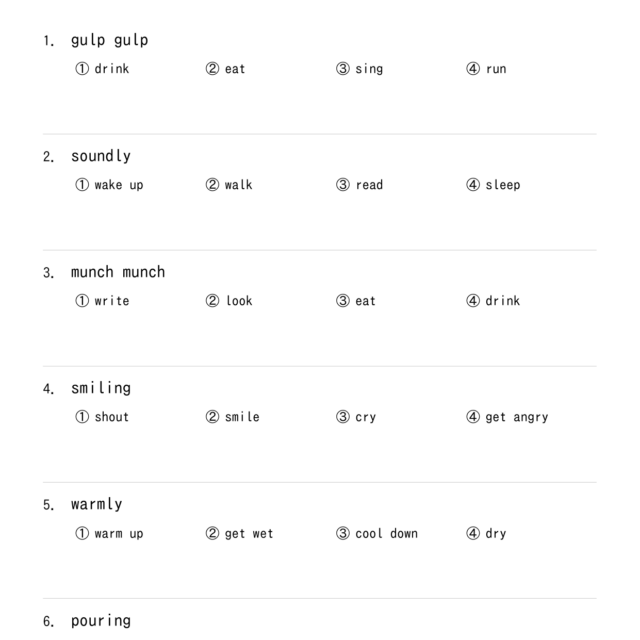
Task: Select ② walk under question 2
Action: (x=229, y=185)
